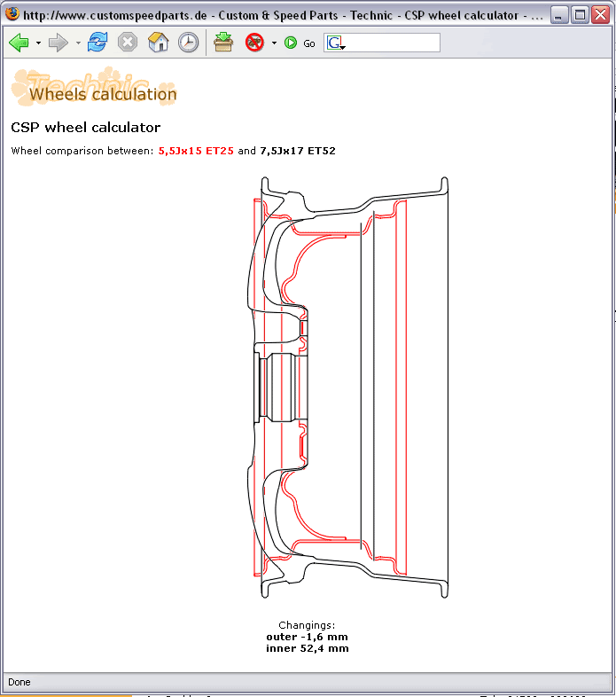Screen dimensions: 616x697
Task: Open dropdown next to the red blocker icon
Action: pos(274,43)
